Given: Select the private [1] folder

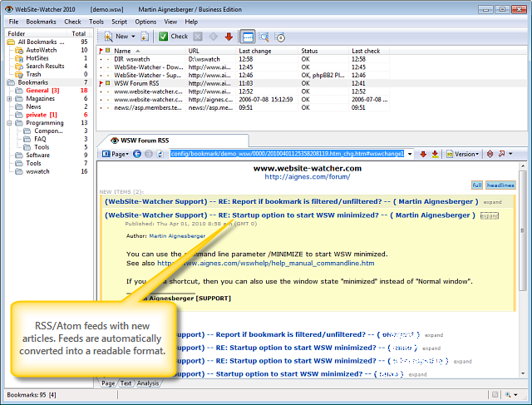Looking at the screenshot, I should click(42, 115).
